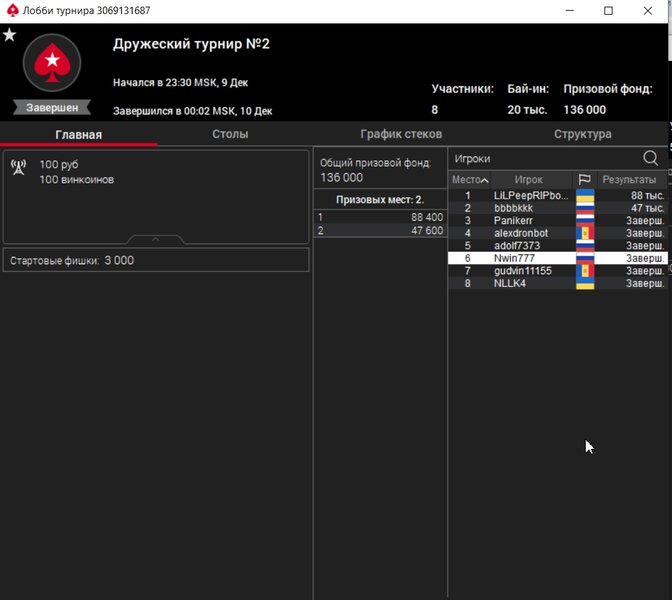Viewport: 672px width, 600px height.
Task: Click the PokerStars icon in title bar
Action: click(11, 10)
